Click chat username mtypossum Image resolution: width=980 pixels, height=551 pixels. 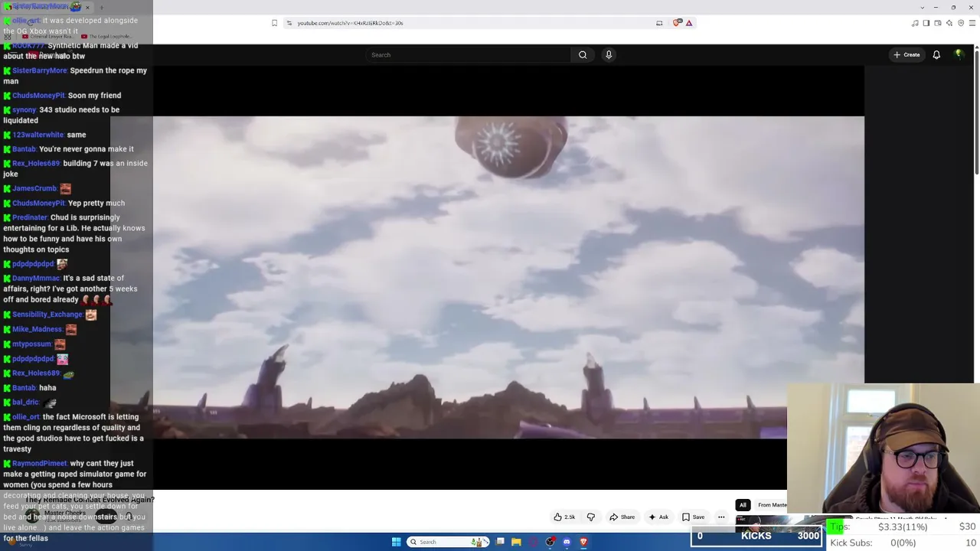coord(32,344)
